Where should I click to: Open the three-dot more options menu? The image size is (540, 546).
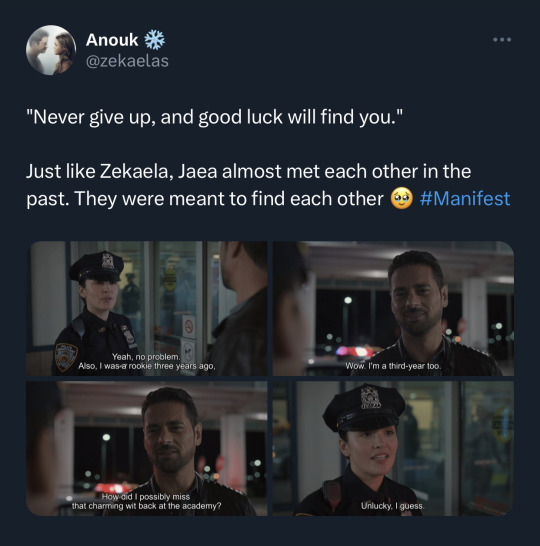point(502,40)
